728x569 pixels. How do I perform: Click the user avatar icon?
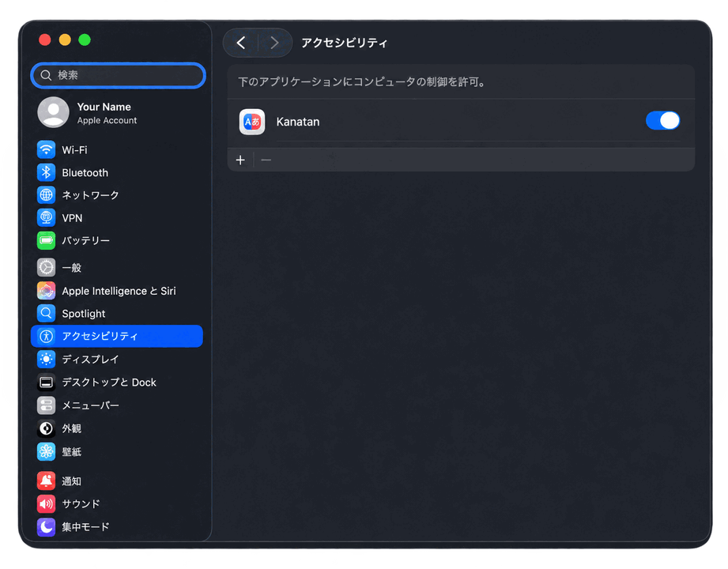[54, 112]
